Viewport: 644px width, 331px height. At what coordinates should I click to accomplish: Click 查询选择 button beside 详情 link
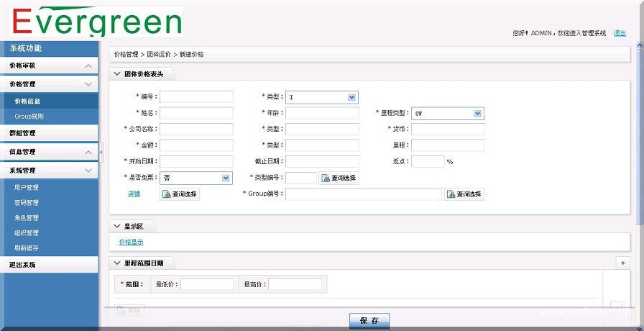pyautogui.click(x=180, y=194)
